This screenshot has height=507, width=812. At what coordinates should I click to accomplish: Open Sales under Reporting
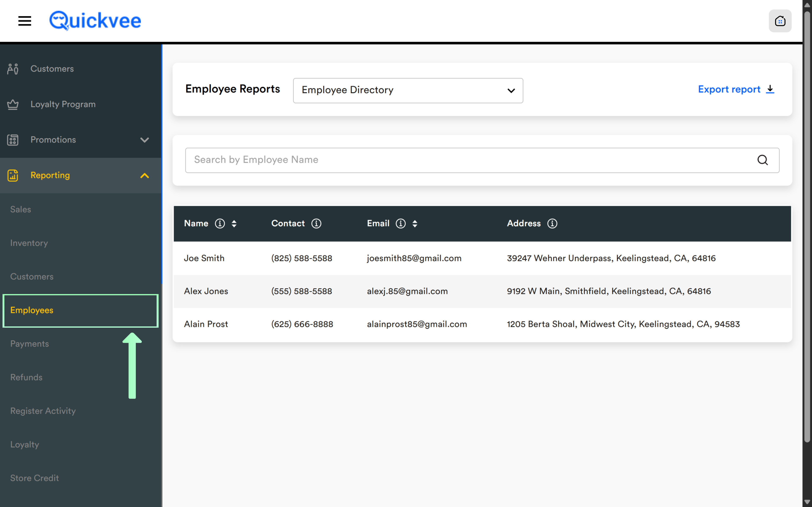point(21,209)
